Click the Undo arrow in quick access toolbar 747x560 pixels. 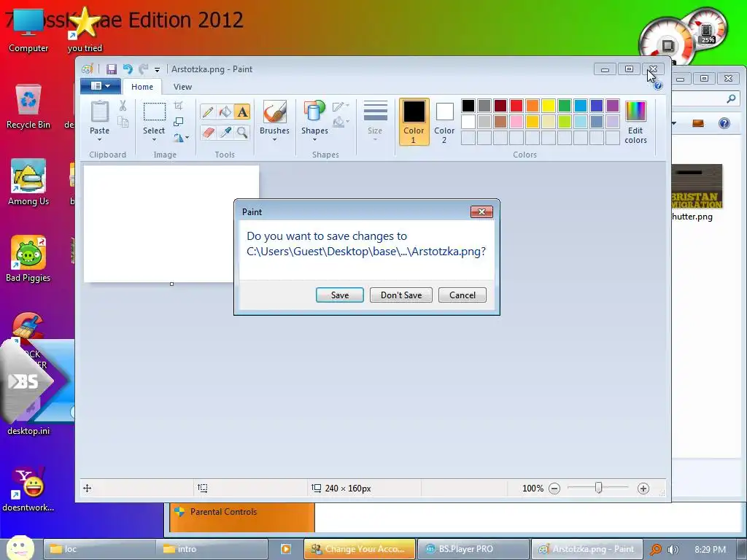click(128, 69)
